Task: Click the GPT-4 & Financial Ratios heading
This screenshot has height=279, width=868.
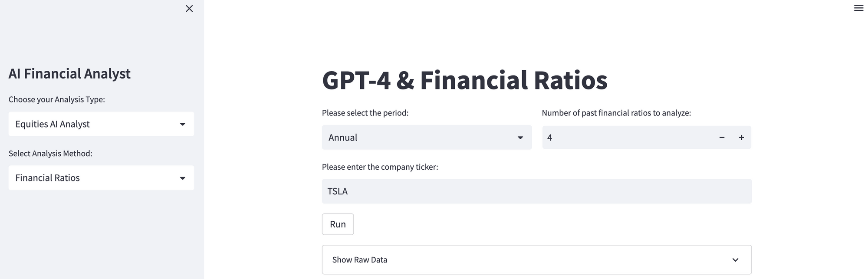Action: pyautogui.click(x=464, y=80)
